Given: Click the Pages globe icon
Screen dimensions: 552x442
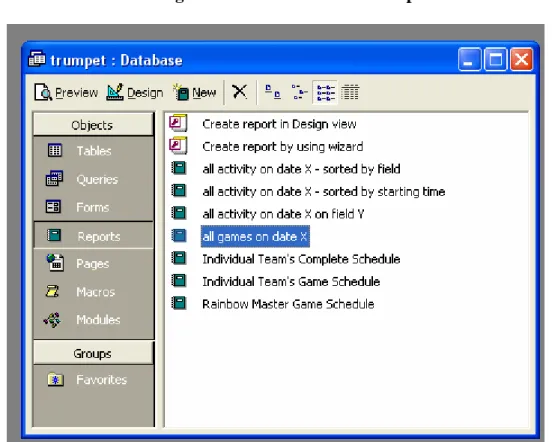Looking at the screenshot, I should tap(55, 263).
